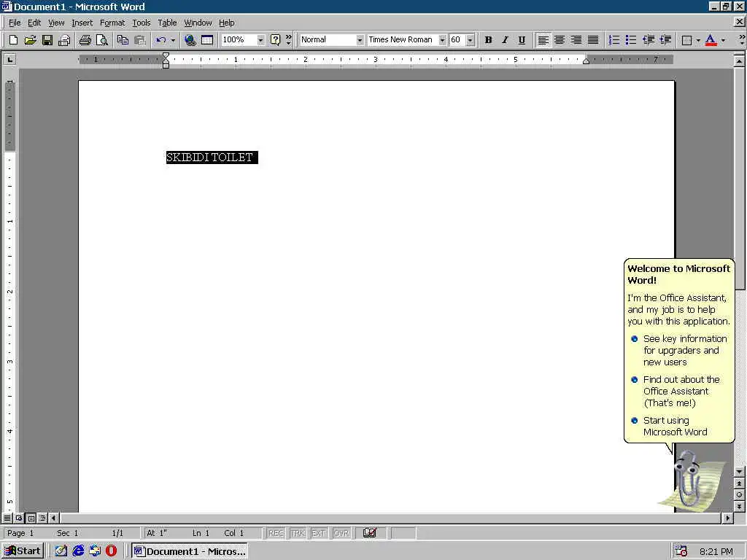747x560 pixels.
Task: Open the 100% zoom dropdown
Action: 260,40
